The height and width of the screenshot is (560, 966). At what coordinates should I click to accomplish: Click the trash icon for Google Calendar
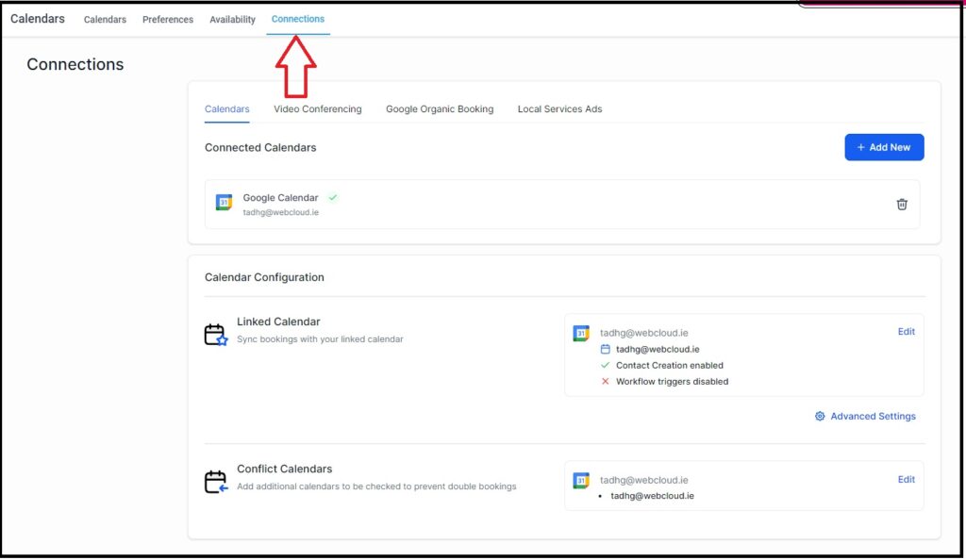pos(901,205)
